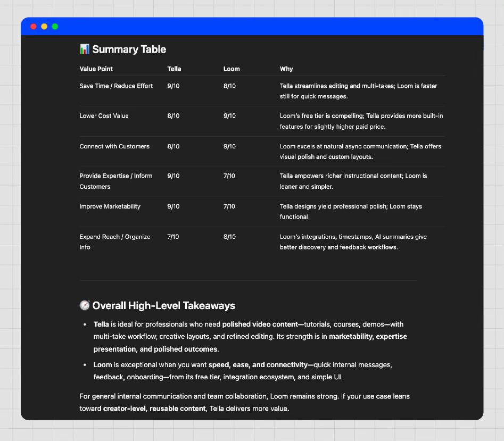The height and width of the screenshot is (441, 504).
Task: Click the dartboard icon beside Overall High-Level Takeaways
Action: 84,305
